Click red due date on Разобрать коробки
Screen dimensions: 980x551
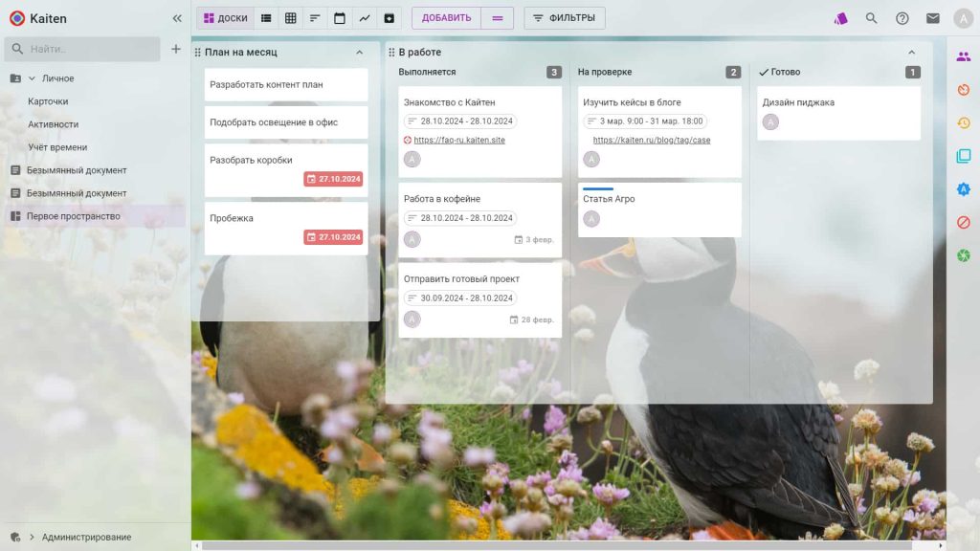(x=333, y=179)
